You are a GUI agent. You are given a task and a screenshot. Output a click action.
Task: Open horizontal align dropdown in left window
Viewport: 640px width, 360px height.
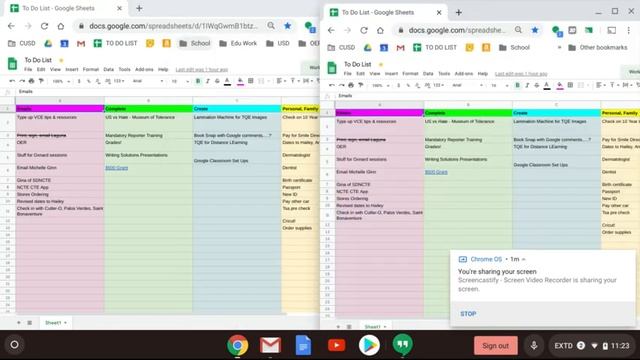click(x=281, y=81)
